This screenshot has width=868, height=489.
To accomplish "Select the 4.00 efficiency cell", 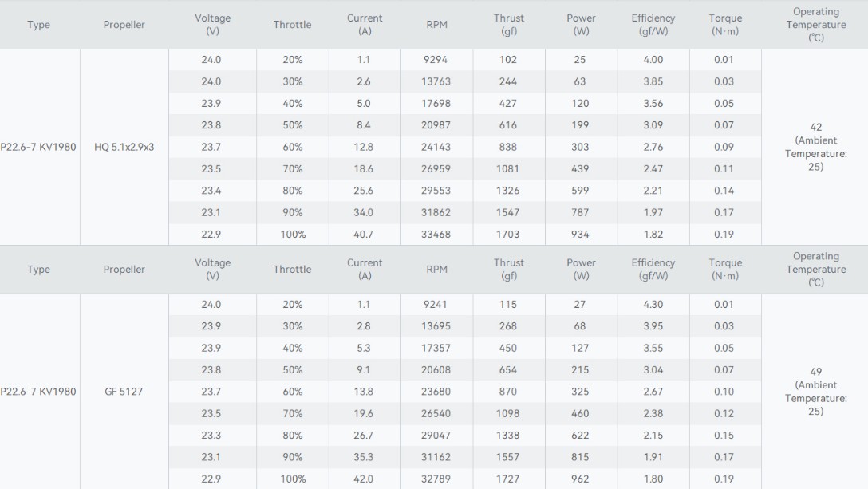I will pos(653,60).
